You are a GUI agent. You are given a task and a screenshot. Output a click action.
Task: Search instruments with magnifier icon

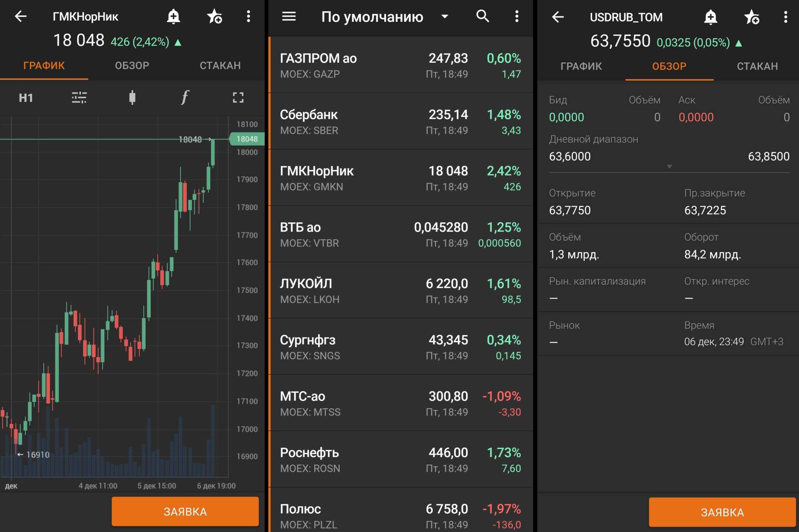pos(483,16)
